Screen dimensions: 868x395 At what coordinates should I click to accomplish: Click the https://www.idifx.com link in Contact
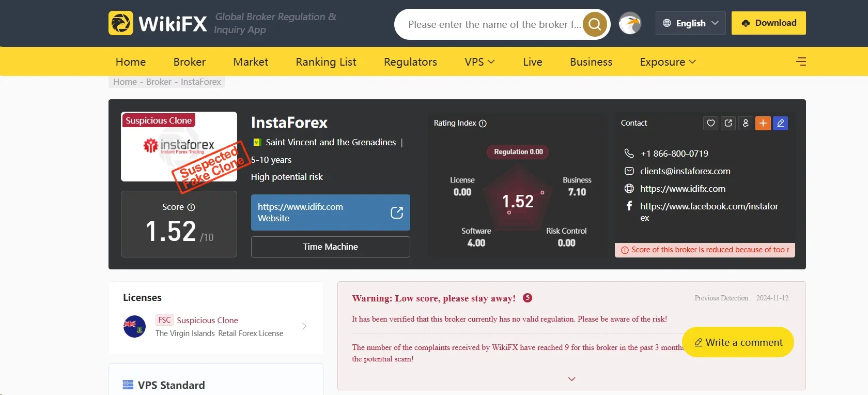point(683,189)
